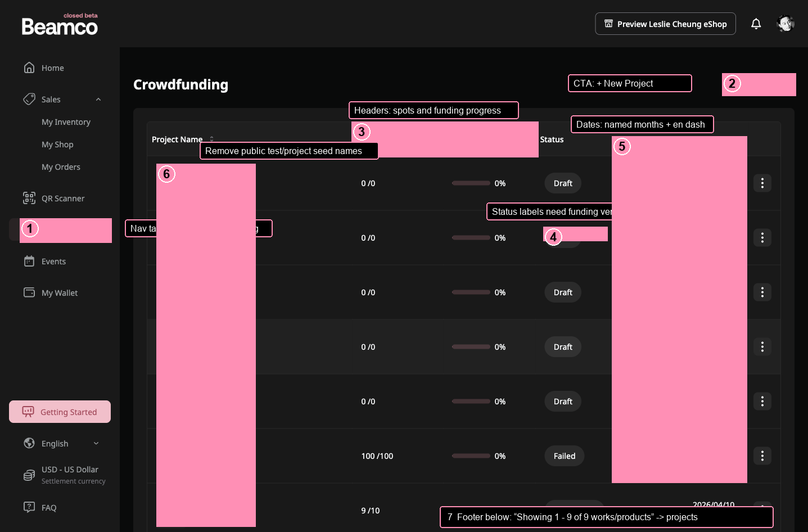Screen dimensions: 808x532
Task: Open My Wallet page
Action: click(x=59, y=293)
